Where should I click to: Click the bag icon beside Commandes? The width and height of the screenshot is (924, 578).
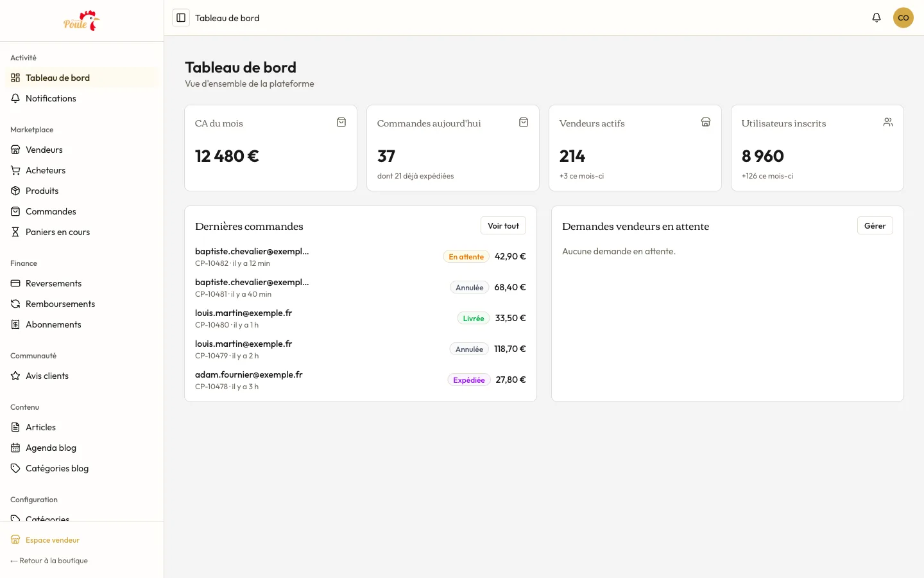[x=15, y=211]
